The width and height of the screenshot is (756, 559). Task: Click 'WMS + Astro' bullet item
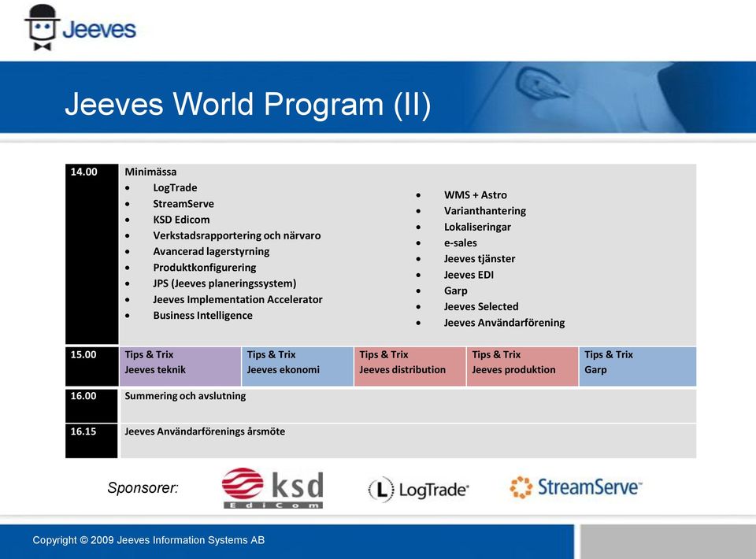coord(476,194)
